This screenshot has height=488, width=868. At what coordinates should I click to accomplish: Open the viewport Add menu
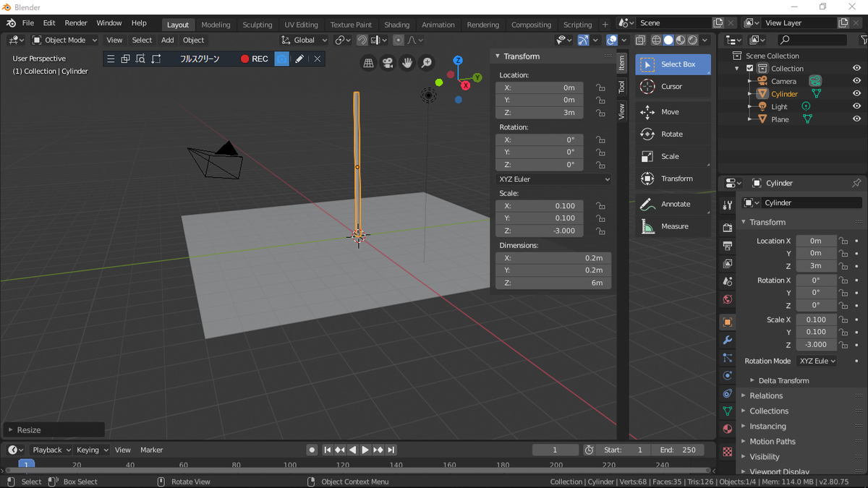168,40
